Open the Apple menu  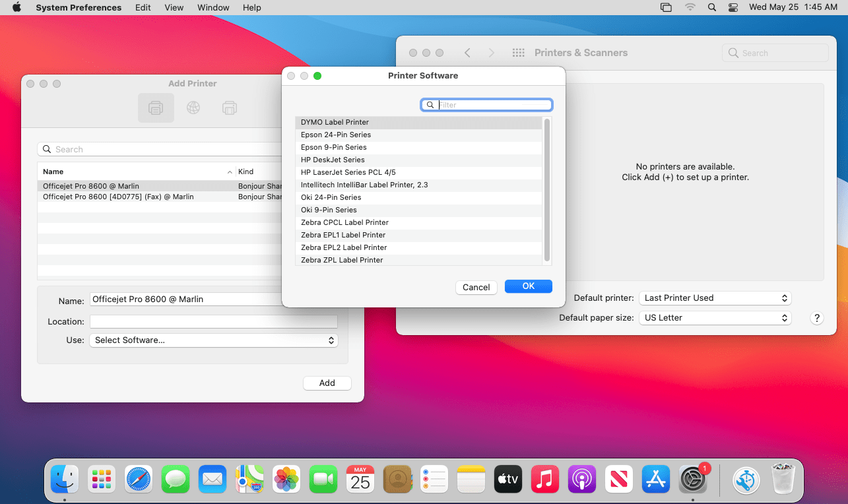tap(16, 7)
